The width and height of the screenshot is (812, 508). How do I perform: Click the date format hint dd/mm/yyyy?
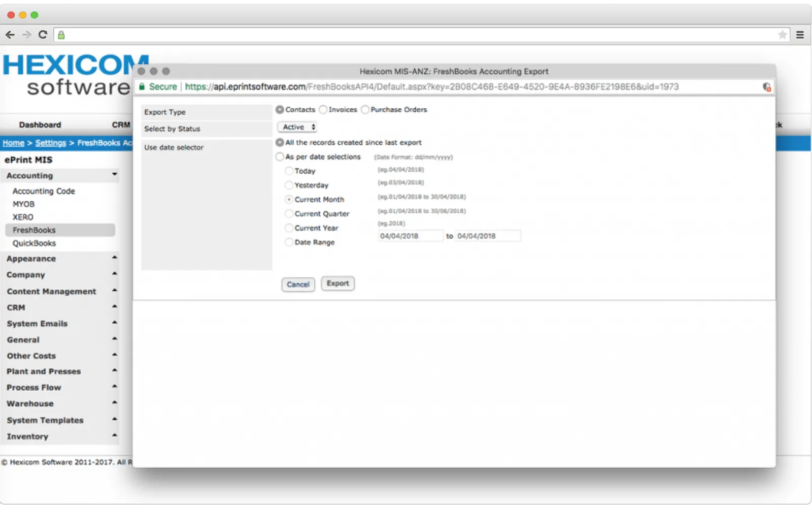(413, 157)
